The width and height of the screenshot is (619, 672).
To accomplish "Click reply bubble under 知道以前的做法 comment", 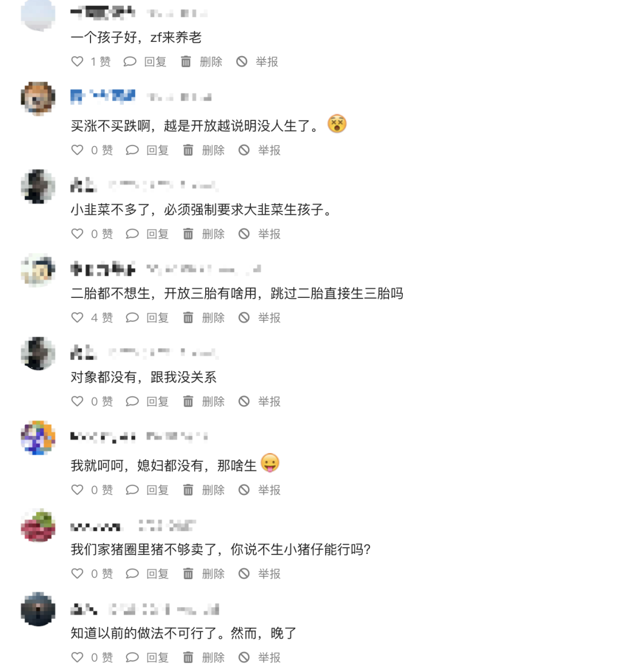I will (x=132, y=657).
